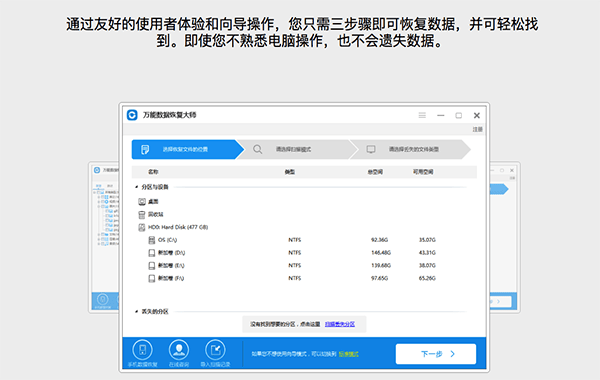600x380 pixels.
Task: Select the 回收站 recycle bin entry
Action: pos(156,214)
